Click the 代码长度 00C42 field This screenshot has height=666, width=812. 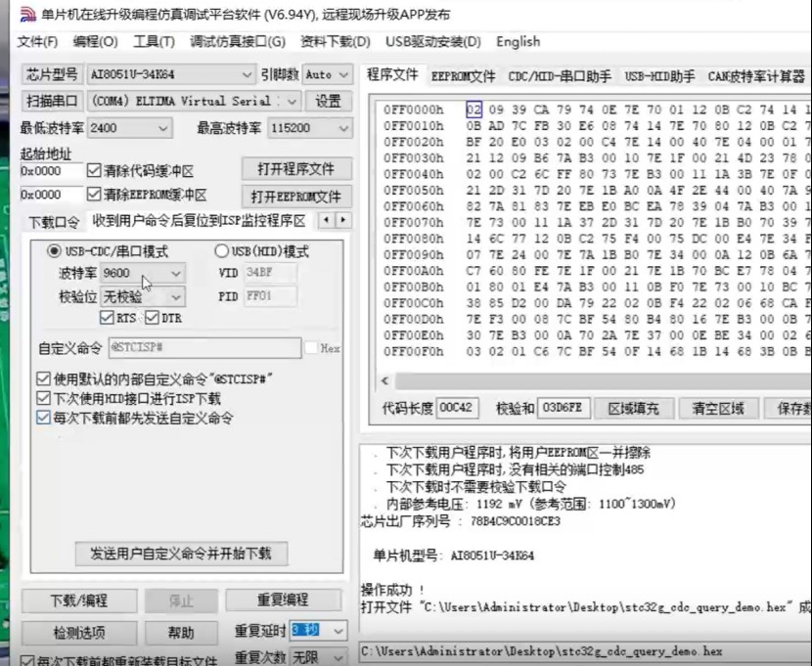457,408
